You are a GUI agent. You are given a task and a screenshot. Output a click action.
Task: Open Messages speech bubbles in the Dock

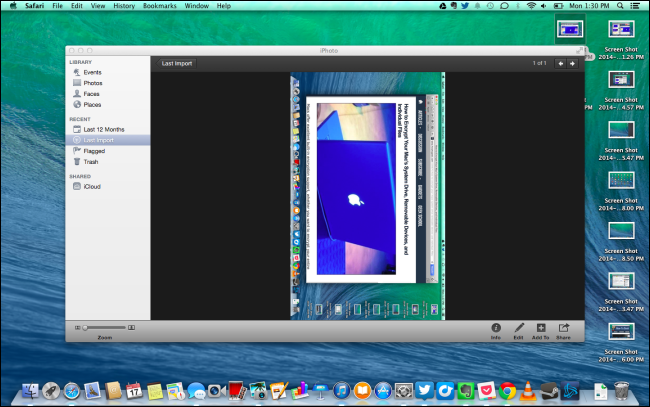coord(196,391)
